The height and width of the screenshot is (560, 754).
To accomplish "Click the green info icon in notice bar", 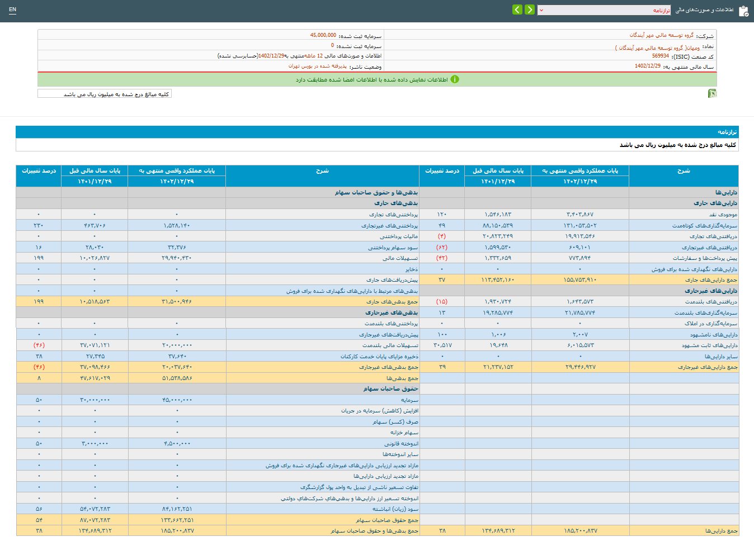I will pyautogui.click(x=455, y=79).
